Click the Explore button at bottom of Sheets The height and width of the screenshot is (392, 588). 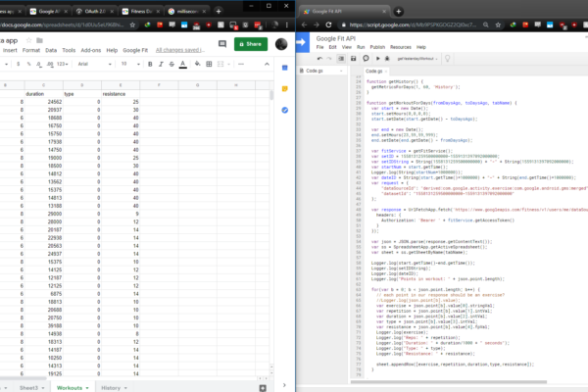[x=263, y=388]
